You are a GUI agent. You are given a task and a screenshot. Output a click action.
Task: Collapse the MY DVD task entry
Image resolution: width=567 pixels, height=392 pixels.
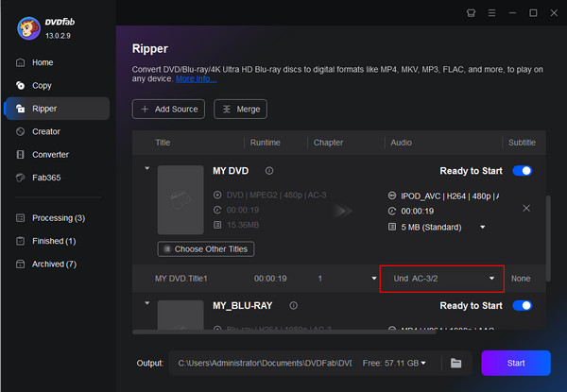coord(146,168)
